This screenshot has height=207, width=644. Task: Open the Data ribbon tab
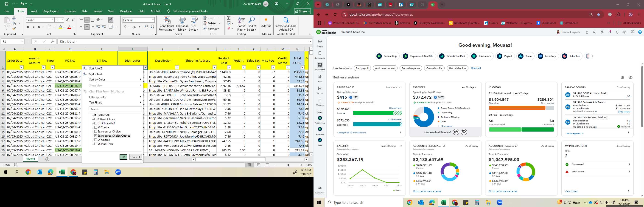tap(85, 11)
